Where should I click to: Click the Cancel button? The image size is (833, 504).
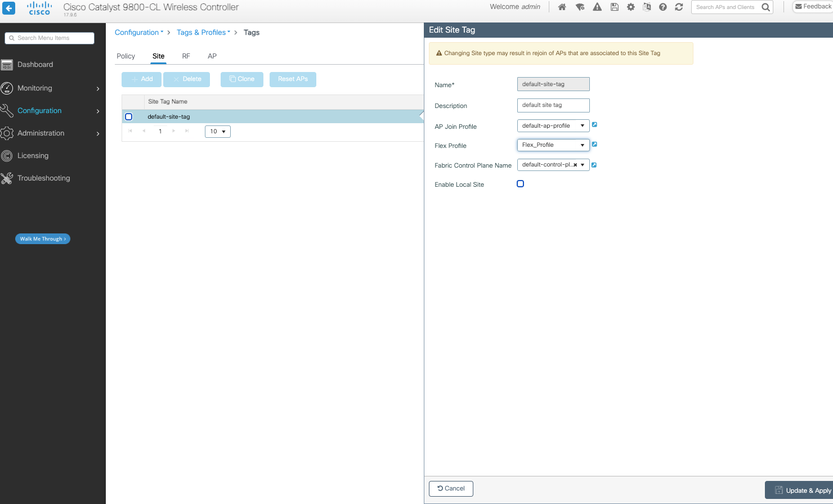coord(451,489)
